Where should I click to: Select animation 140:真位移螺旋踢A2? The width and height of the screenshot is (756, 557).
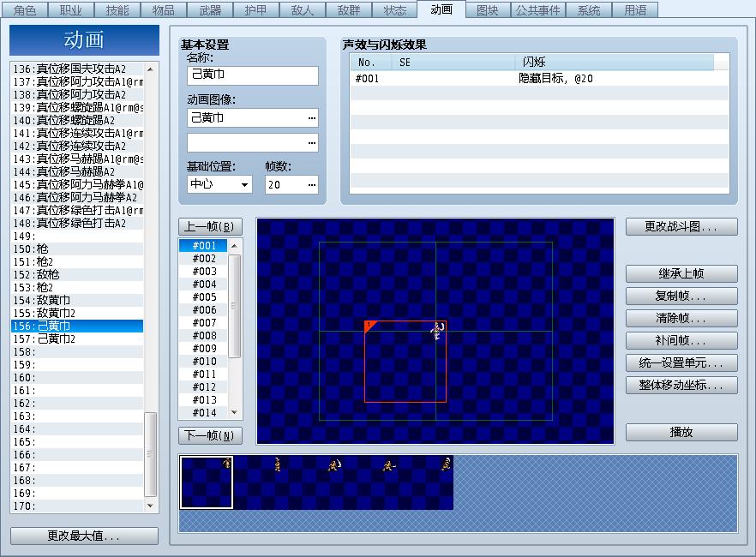(77, 120)
